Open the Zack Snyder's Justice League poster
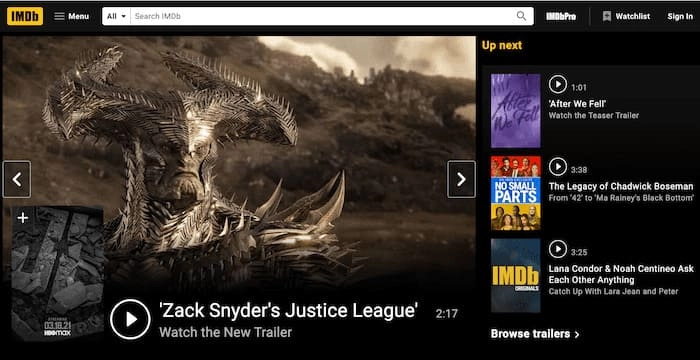Screen dimensions: 700x360 [x=58, y=273]
